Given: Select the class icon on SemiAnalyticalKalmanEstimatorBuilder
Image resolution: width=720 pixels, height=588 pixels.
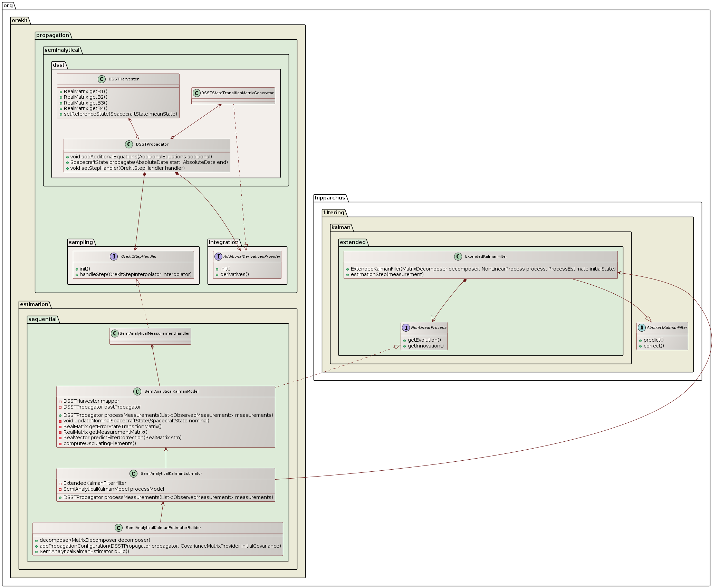Looking at the screenshot, I should (118, 528).
